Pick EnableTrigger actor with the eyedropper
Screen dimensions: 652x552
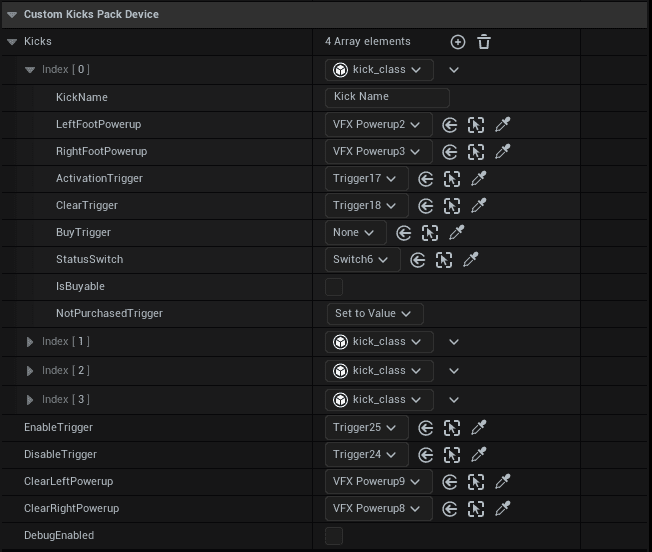(478, 427)
